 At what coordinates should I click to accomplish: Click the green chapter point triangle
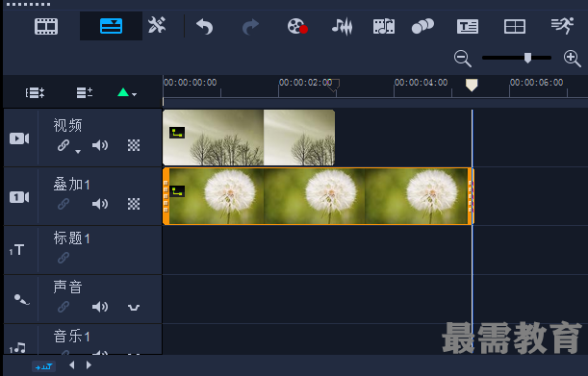(x=123, y=92)
